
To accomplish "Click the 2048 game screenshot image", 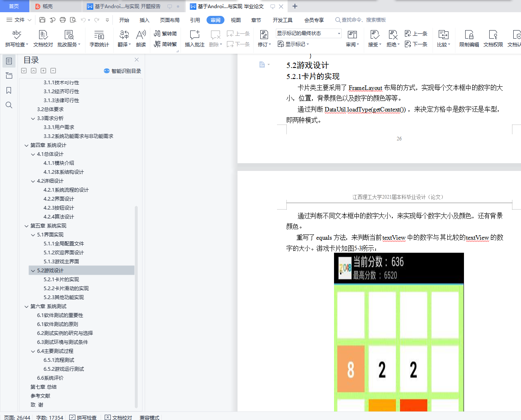I will (x=399, y=332).
